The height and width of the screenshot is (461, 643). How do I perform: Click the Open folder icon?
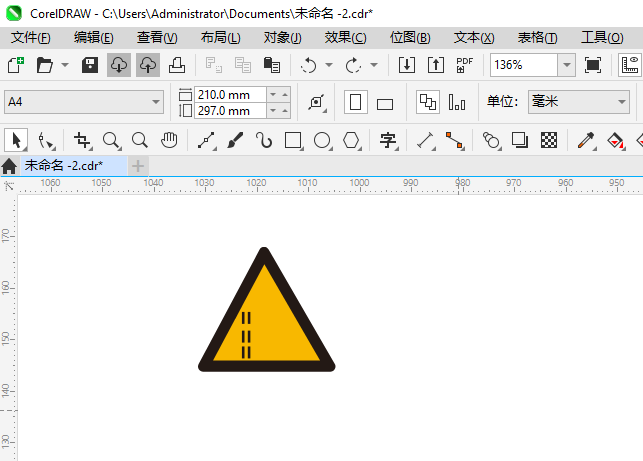pyautogui.click(x=45, y=65)
